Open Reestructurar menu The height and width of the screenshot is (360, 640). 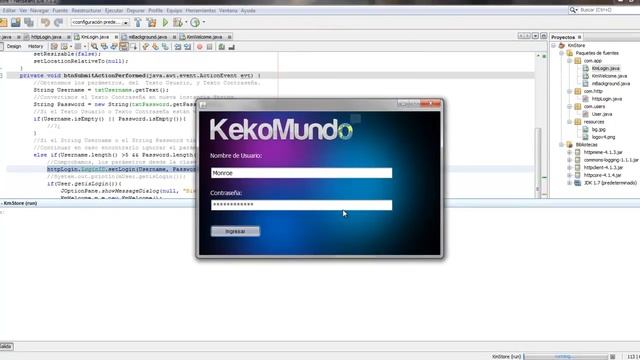[86, 11]
